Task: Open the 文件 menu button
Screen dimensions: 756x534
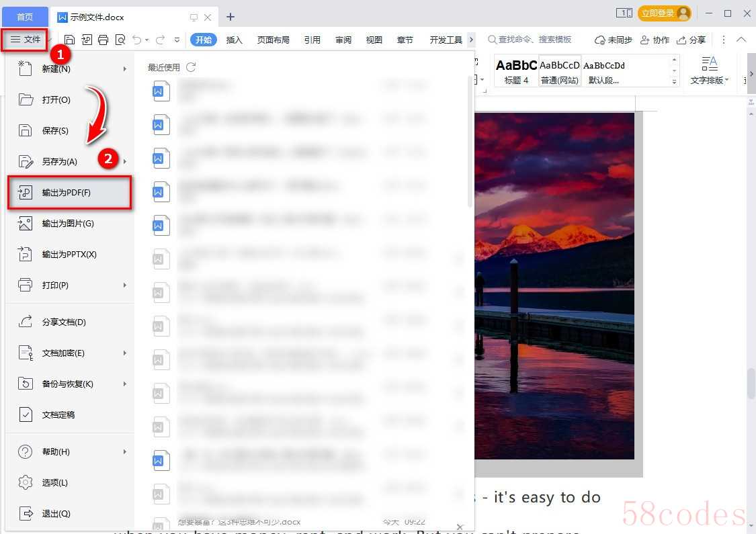Action: click(25, 40)
